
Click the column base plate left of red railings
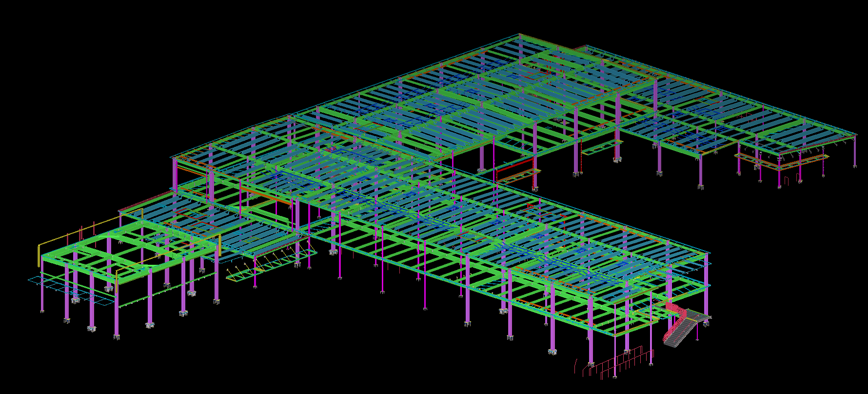552,351
